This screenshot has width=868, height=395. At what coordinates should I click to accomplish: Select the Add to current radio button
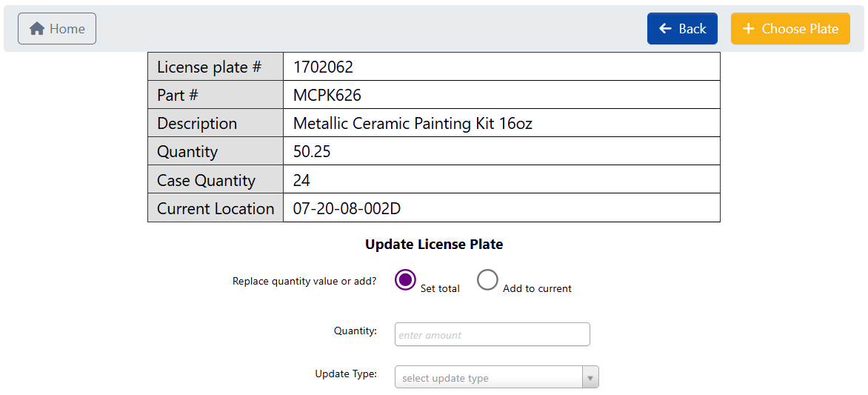[487, 279]
